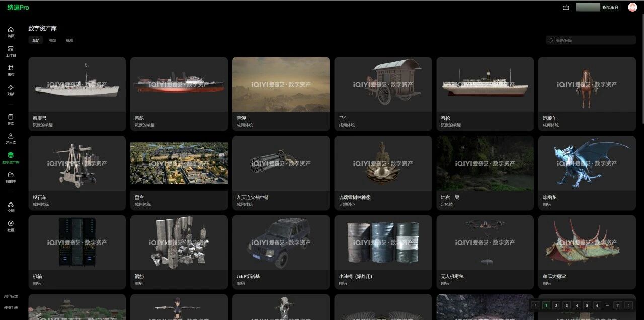Switch to the 视频 filter tab
The height and width of the screenshot is (320, 644).
pyautogui.click(x=69, y=40)
